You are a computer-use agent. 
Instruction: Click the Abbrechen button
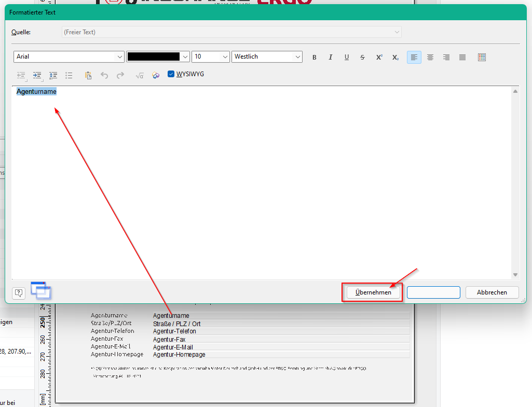pyautogui.click(x=492, y=292)
